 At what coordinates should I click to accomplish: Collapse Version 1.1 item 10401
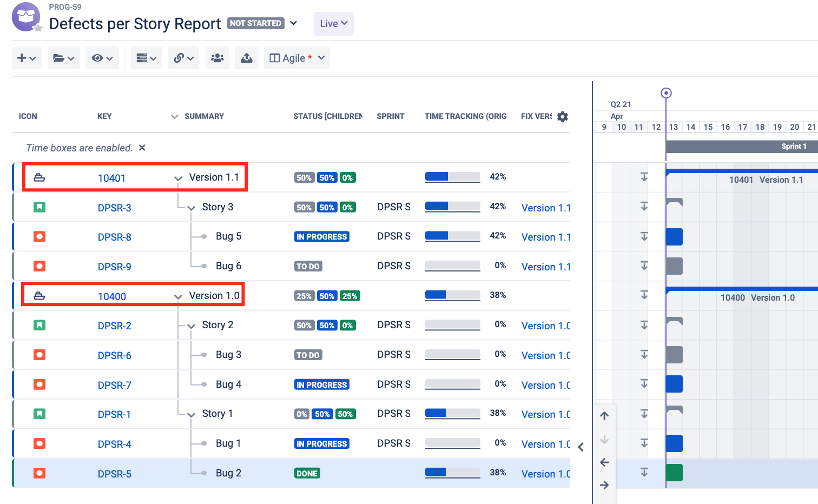click(x=178, y=177)
